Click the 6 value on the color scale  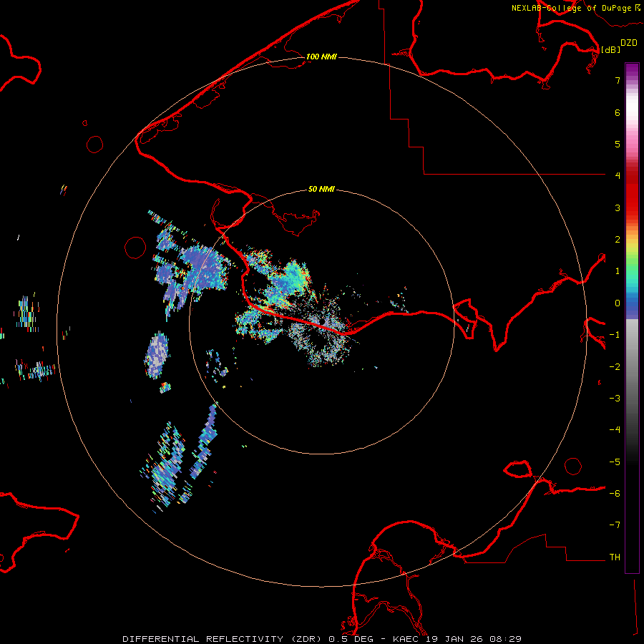(618, 112)
